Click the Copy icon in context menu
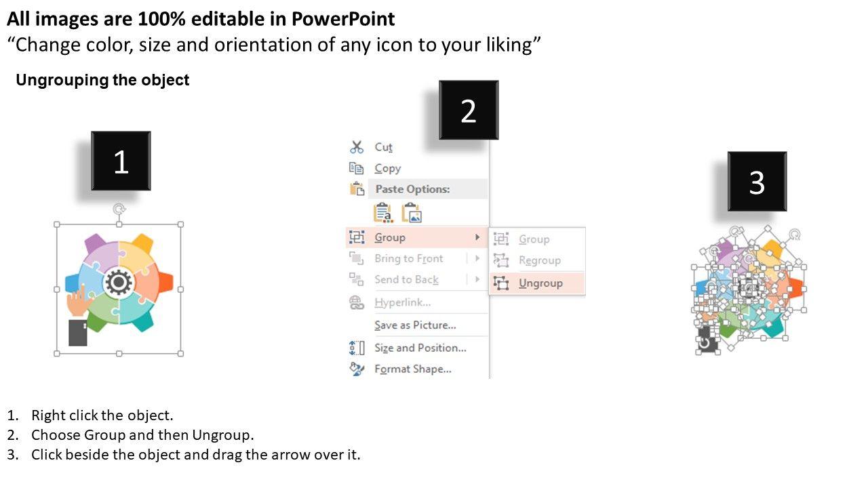This screenshot has width=868, height=488. point(357,168)
